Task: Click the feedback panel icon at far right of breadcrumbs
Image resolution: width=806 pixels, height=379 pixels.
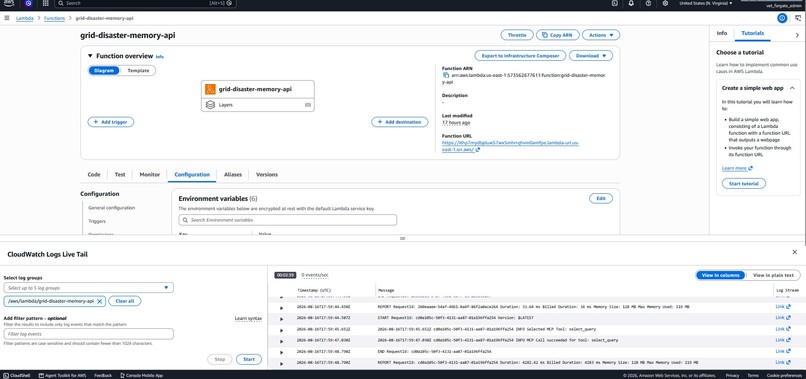Action: [798, 18]
